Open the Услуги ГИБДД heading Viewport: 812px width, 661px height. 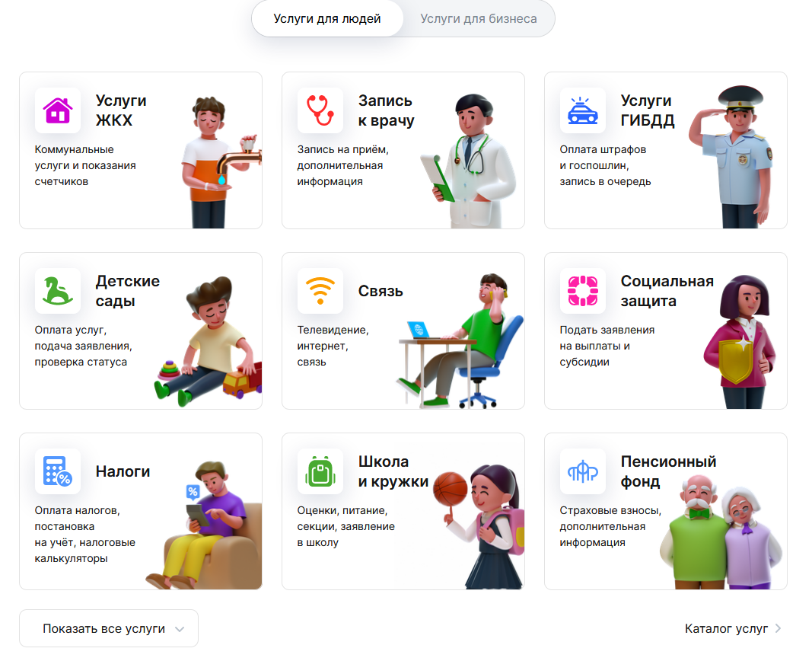[648, 110]
